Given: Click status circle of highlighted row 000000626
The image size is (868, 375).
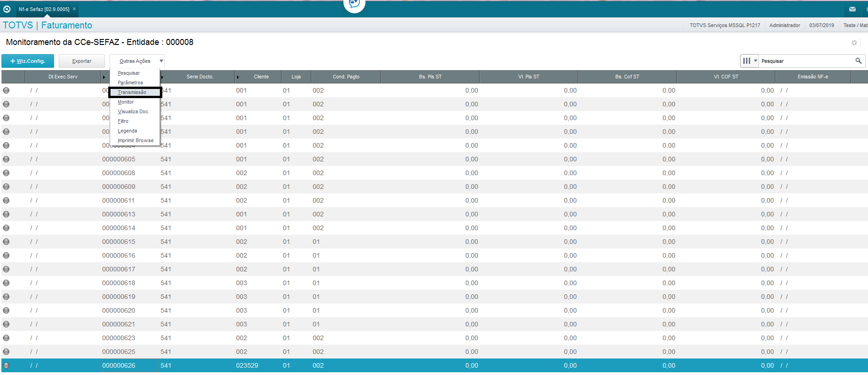Looking at the screenshot, I should pyautogui.click(x=6, y=365).
